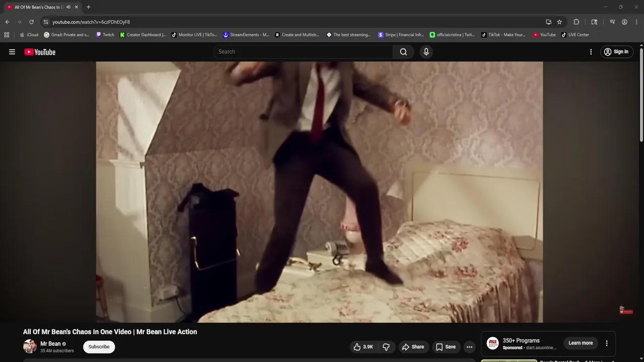
Task: Click the browser back arrow
Action: click(7, 22)
